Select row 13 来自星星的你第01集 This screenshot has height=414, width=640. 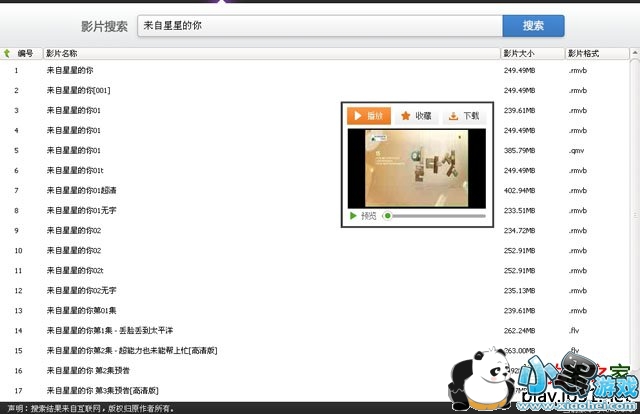[314, 310]
